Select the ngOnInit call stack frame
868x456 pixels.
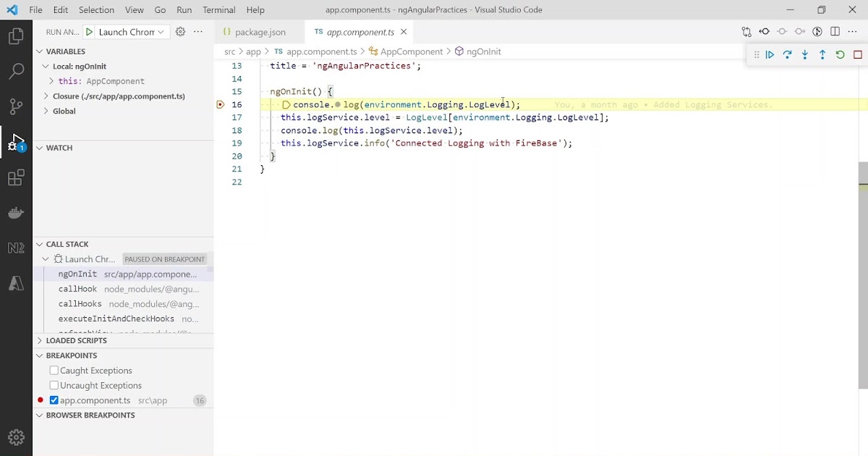(123, 274)
